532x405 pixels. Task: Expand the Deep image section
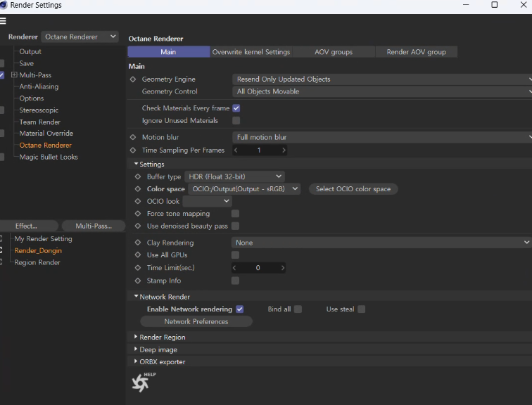tap(136, 349)
